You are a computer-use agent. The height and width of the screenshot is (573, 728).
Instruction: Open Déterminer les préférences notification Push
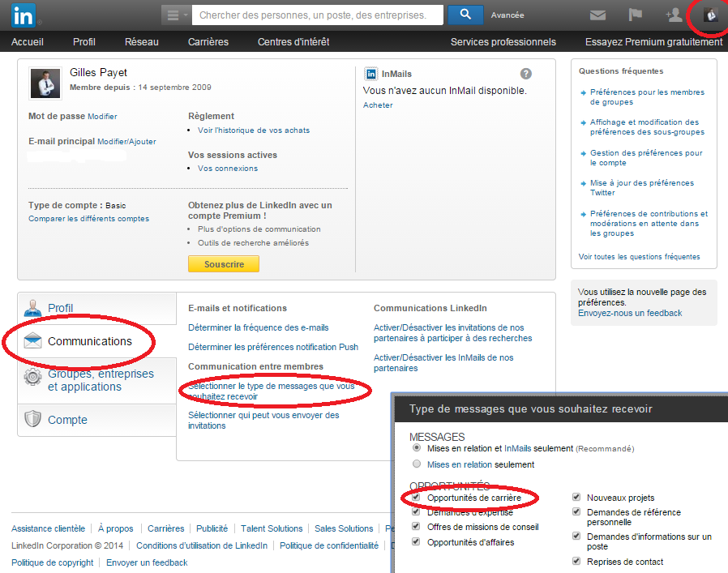[273, 348]
